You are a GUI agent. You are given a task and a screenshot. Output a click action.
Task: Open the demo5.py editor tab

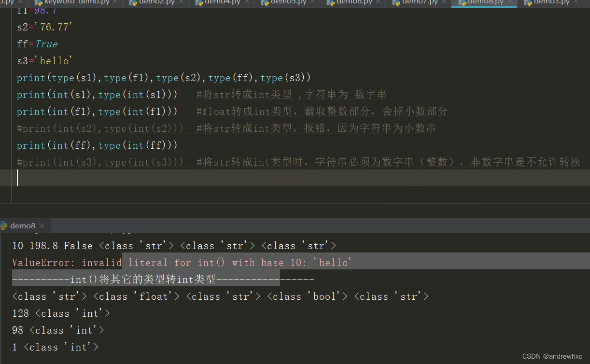coord(288,2)
